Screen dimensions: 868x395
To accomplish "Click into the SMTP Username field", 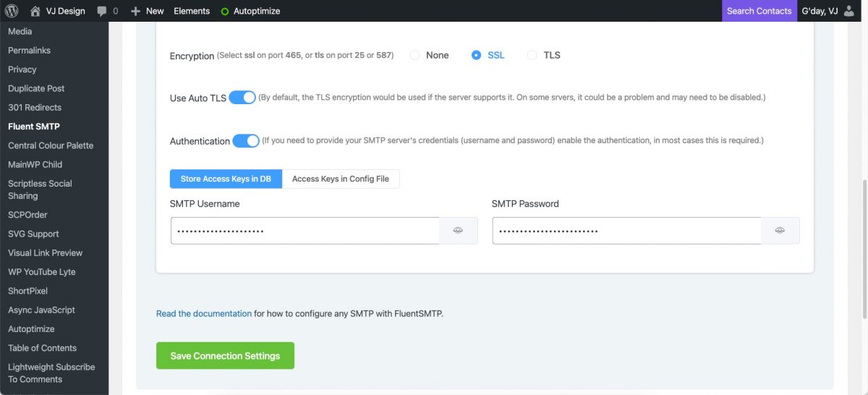I will 305,230.
